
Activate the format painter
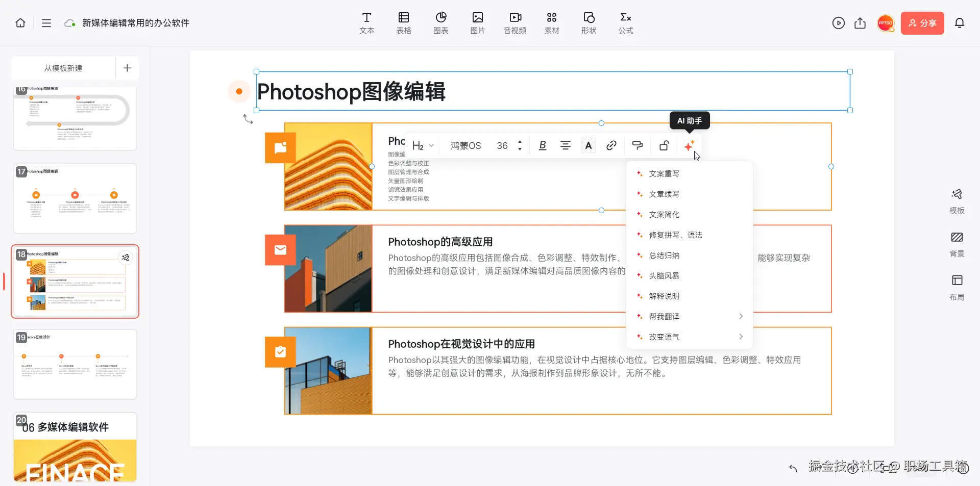pos(638,146)
